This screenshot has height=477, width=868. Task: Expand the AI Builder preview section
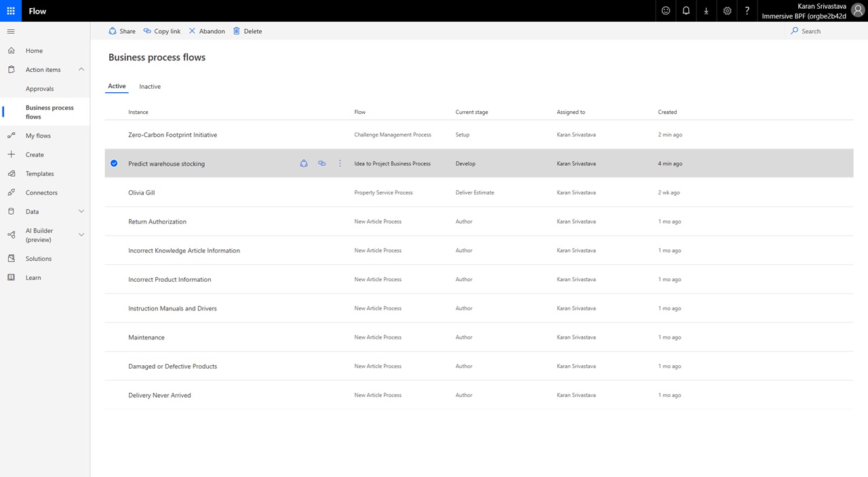(81, 234)
